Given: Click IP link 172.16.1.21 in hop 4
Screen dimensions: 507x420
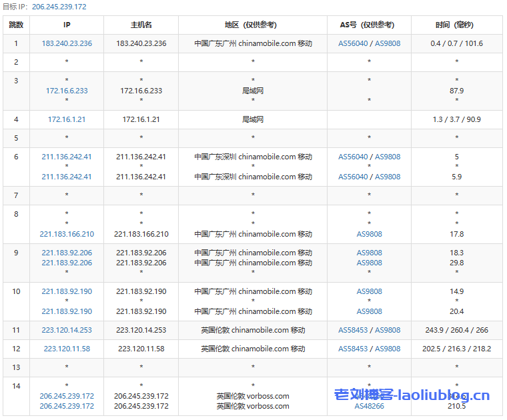Looking at the screenshot, I should click(67, 119).
